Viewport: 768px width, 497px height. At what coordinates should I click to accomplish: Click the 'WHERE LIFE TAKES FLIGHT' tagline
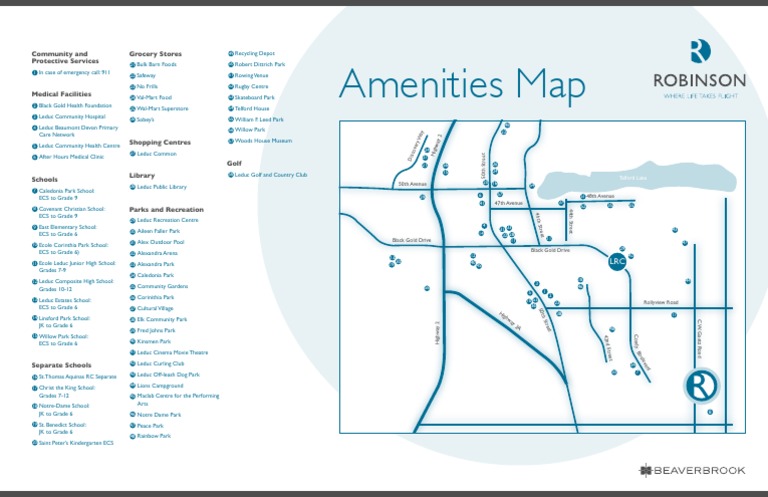click(700, 96)
